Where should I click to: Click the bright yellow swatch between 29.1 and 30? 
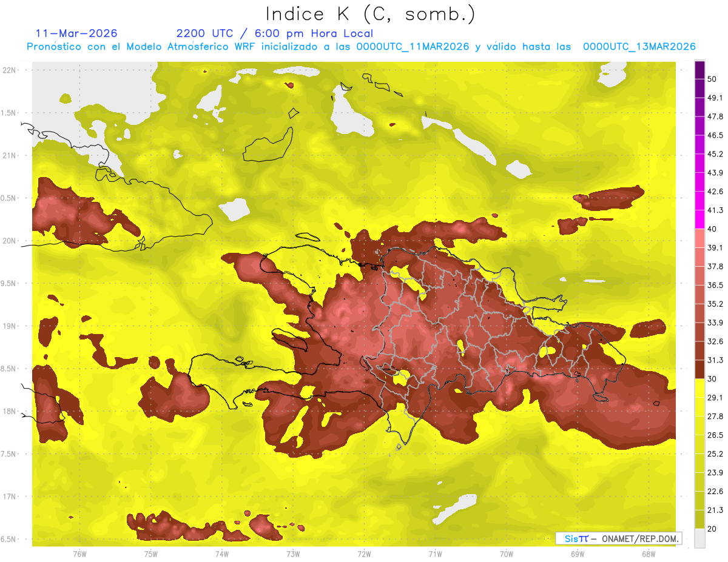(699, 389)
